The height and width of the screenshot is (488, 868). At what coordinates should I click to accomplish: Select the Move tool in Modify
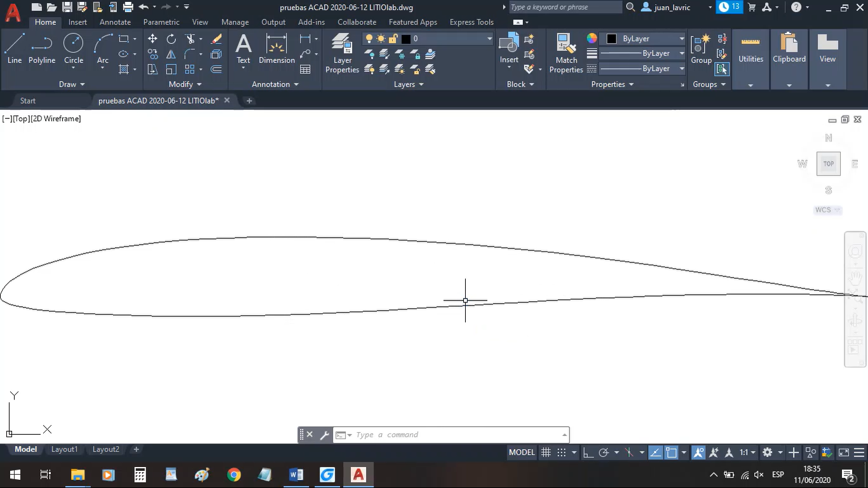(x=153, y=39)
